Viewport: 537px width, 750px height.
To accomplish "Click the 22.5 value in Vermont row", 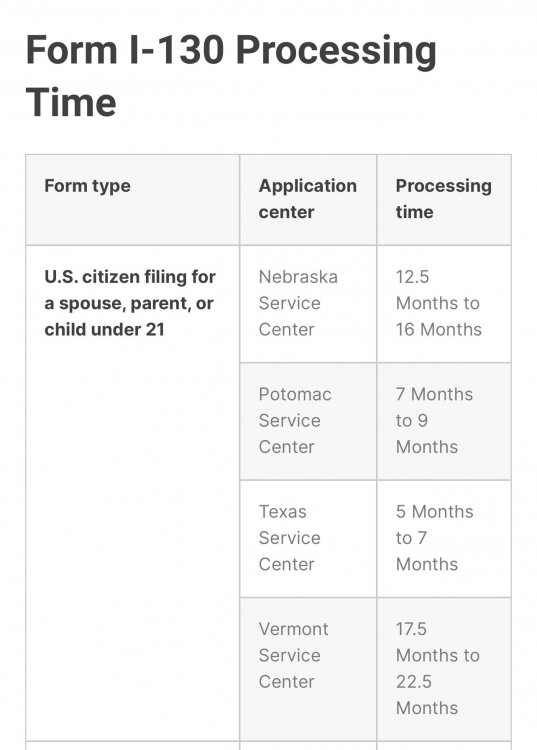I will 414,682.
